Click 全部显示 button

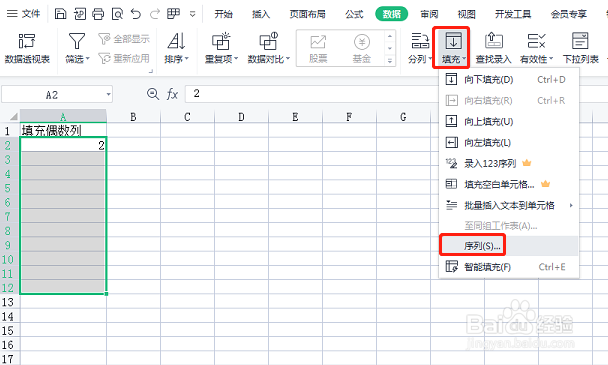click(124, 39)
